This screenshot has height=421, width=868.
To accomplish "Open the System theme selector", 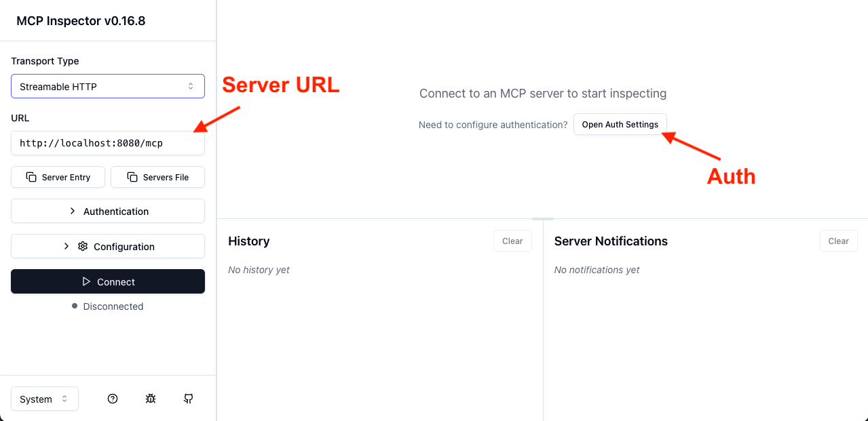I will [45, 399].
